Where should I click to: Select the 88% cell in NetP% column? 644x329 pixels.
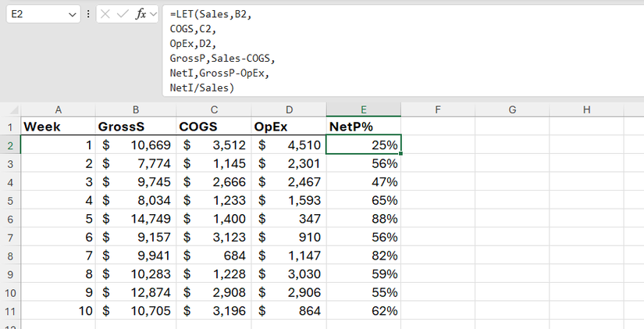363,220
